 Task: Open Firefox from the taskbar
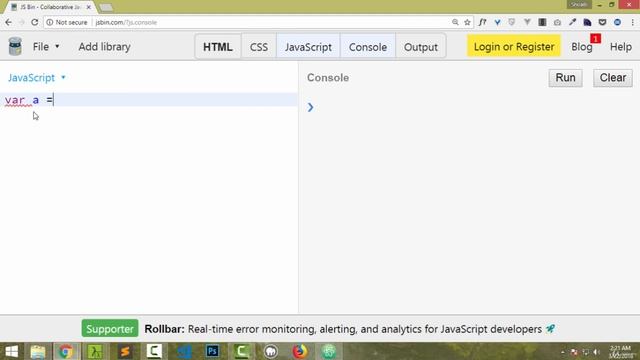(300, 351)
